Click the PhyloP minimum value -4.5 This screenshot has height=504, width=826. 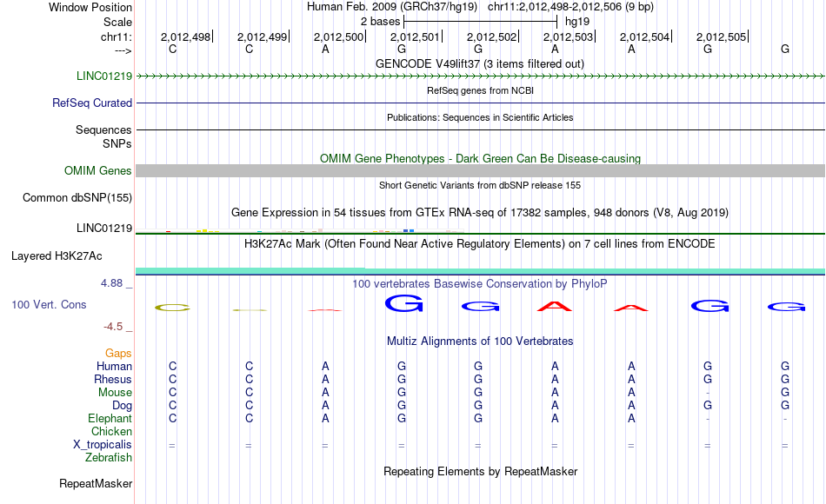113,327
